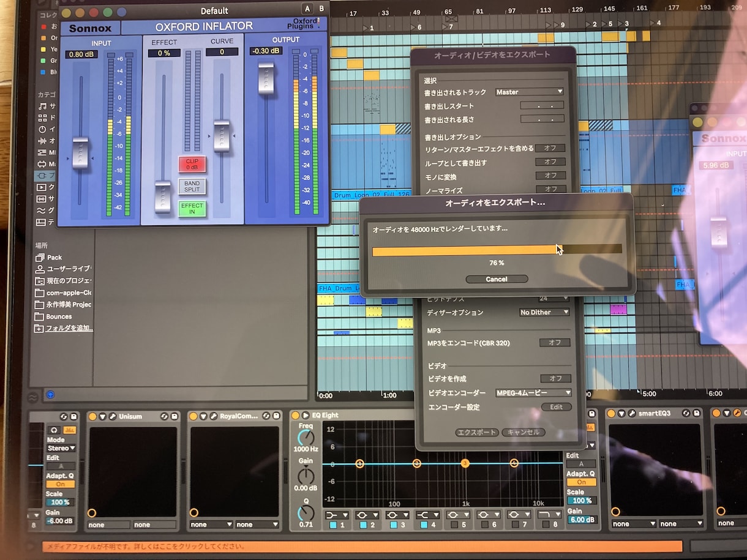Toggle EQ Eight band 5 activator
The height and width of the screenshot is (560, 747).
point(454,525)
